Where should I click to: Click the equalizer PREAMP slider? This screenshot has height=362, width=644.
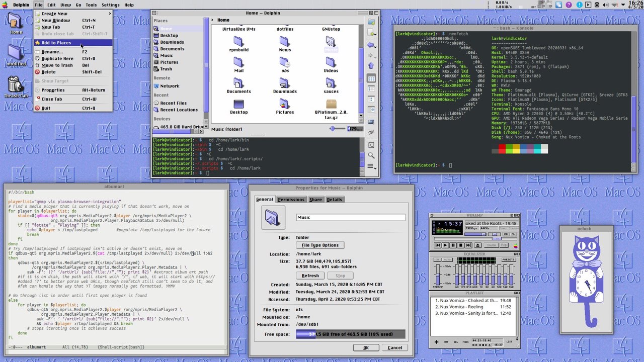pyautogui.click(x=438, y=275)
